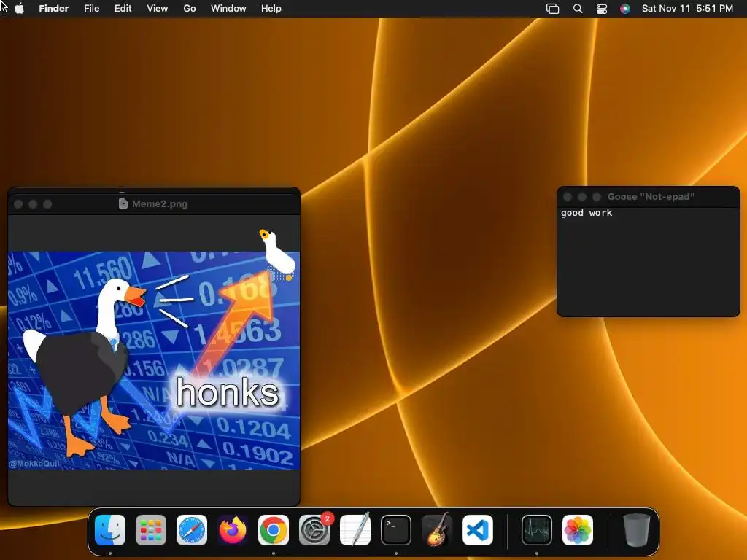The image size is (747, 560).
Task: Click the "good work" text in notepad
Action: [587, 213]
